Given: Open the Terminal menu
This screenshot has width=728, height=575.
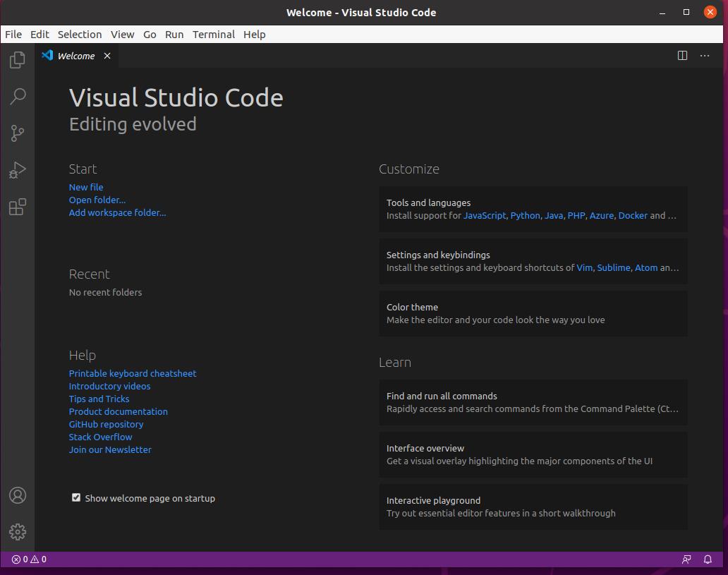Looking at the screenshot, I should point(214,35).
